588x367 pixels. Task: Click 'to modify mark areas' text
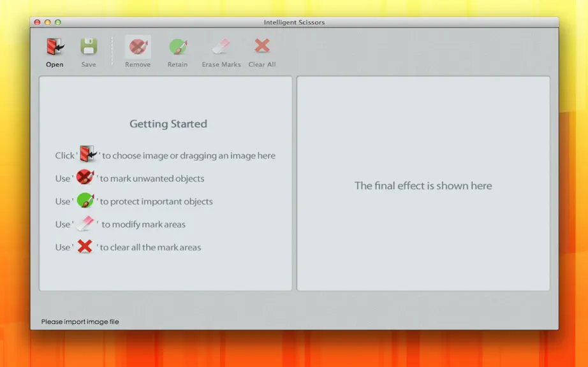[x=143, y=224]
